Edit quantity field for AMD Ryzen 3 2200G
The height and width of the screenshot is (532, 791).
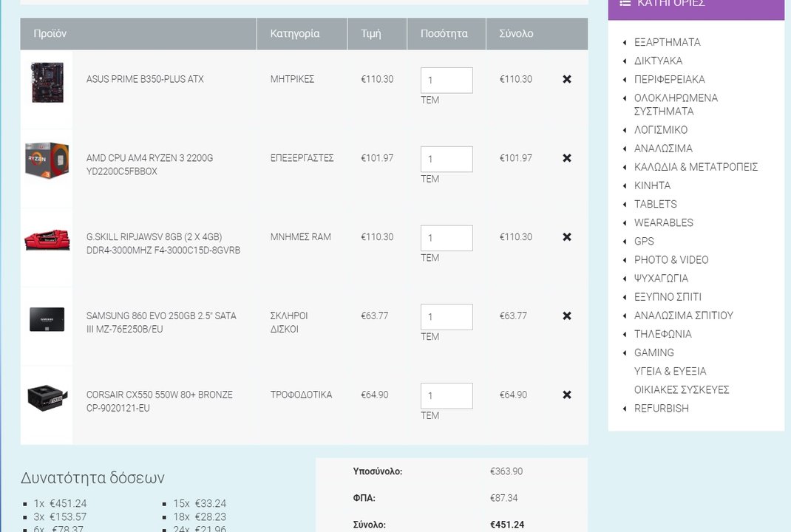coord(447,159)
